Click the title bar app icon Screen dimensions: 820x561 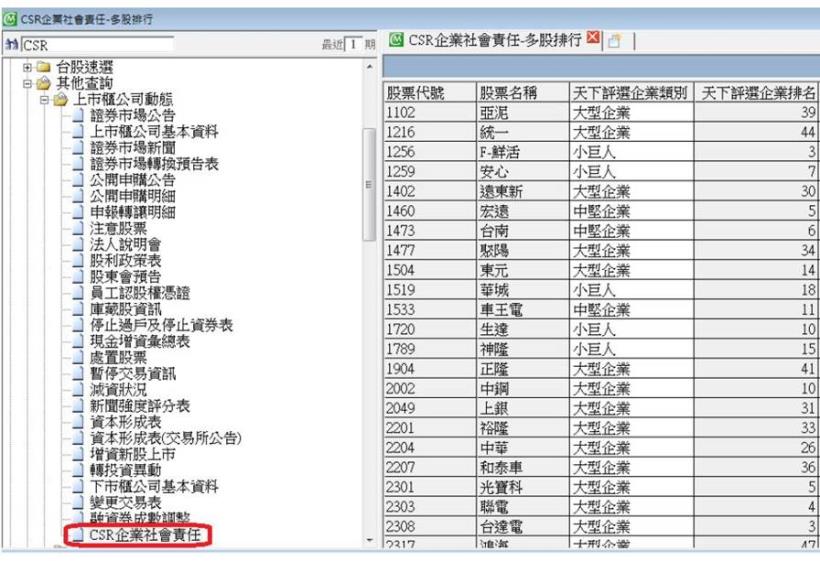point(10,19)
